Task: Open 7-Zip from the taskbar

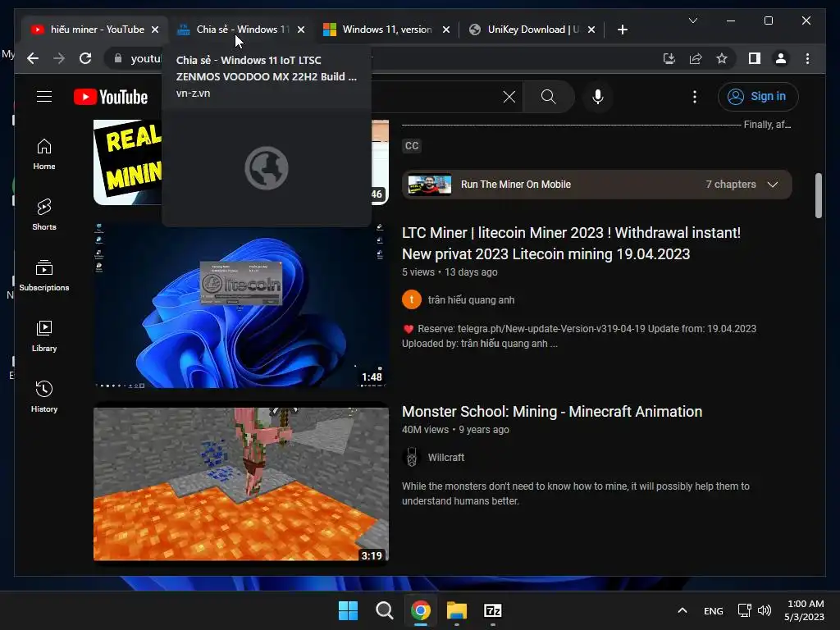Action: pyautogui.click(x=493, y=610)
